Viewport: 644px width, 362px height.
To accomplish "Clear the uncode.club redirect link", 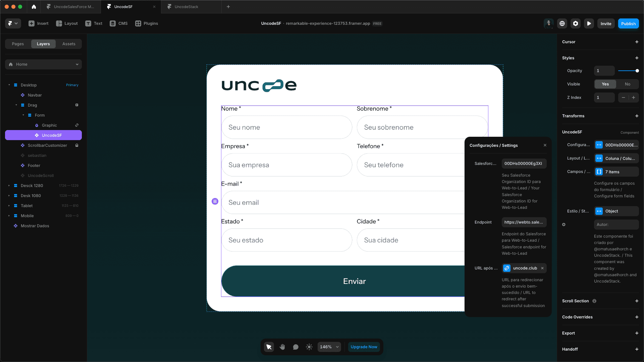I will pyautogui.click(x=542, y=268).
